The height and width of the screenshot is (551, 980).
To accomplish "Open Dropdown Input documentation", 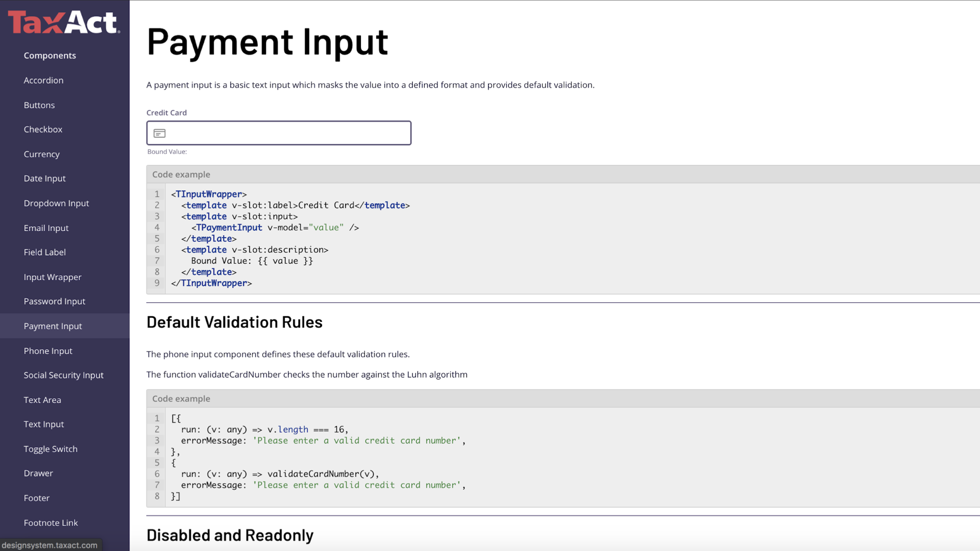I will coord(56,203).
